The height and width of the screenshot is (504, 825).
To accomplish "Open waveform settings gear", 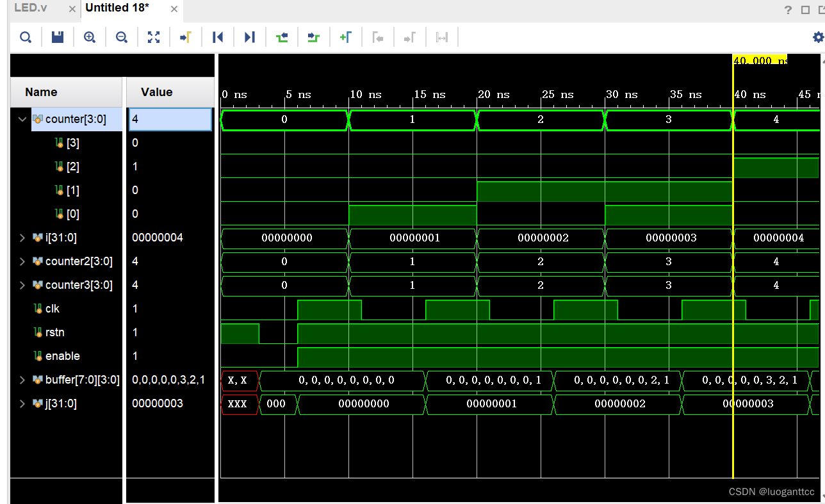I will click(x=818, y=37).
